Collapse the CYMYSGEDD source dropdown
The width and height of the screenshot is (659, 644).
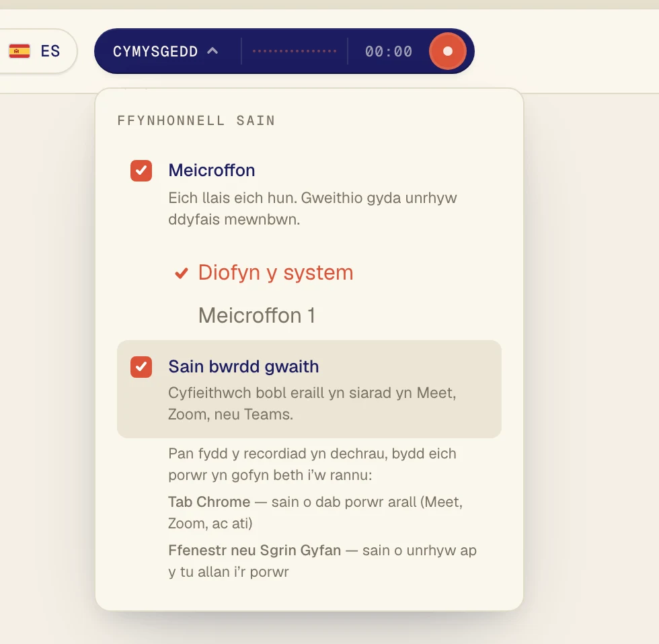tap(165, 51)
